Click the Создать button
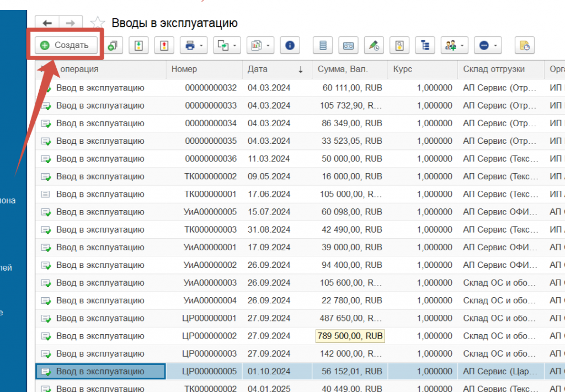This screenshot has width=565, height=392. tap(65, 45)
